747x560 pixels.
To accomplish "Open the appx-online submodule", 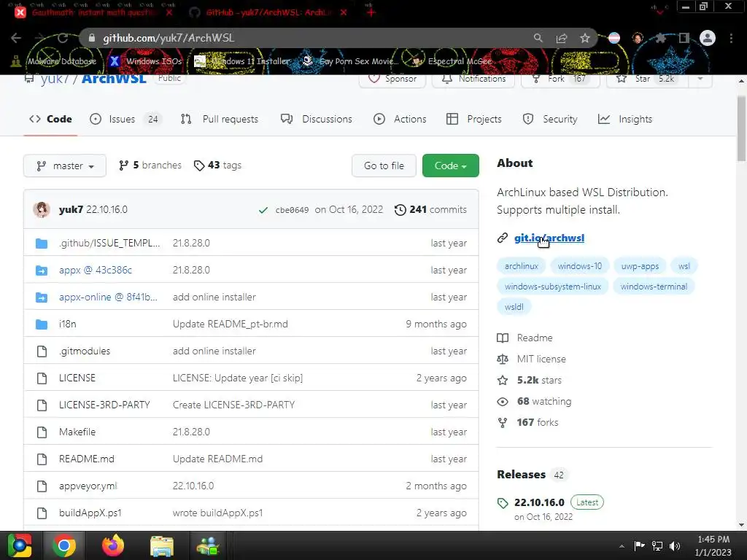I will click(108, 297).
